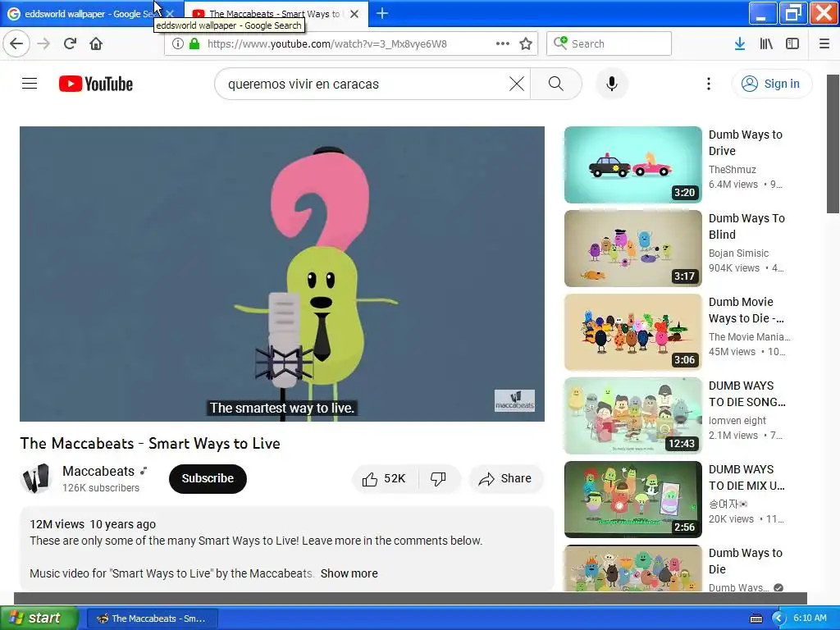
Task: Subscribe to the Maccabeats channel
Action: pos(208,478)
